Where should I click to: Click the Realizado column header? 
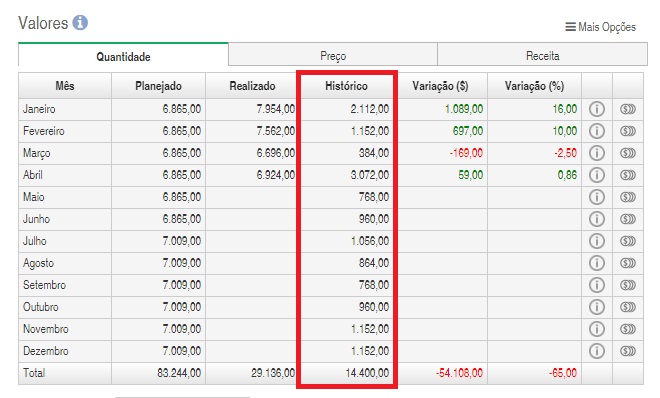(252, 86)
